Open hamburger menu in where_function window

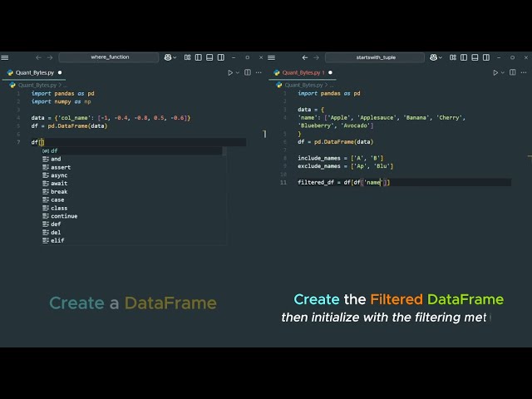click(x=5, y=57)
